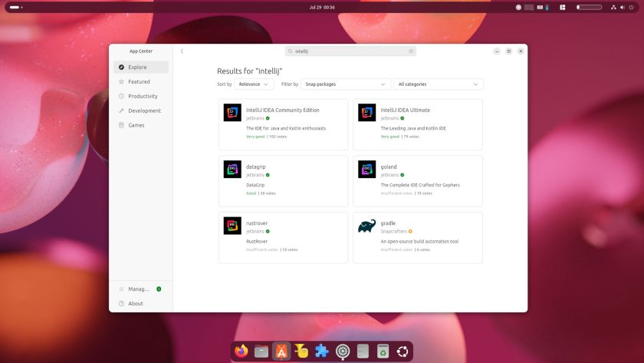Select the datagrip app icon

(232, 169)
